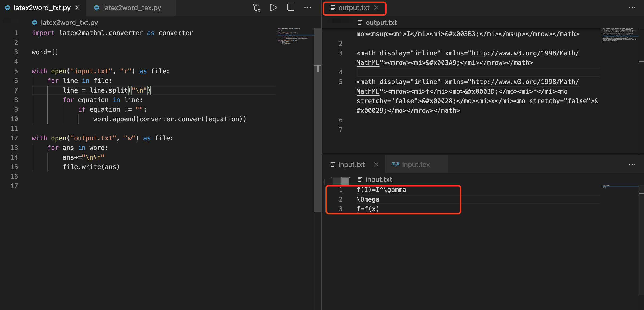Click the Split Editor Right icon
Viewport: 644px width, 310px height.
[x=291, y=8]
